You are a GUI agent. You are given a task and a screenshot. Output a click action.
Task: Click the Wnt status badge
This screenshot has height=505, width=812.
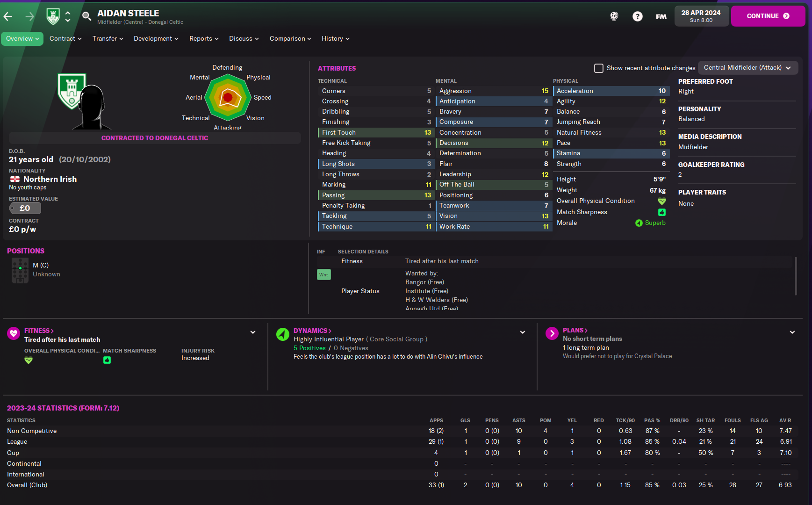[x=323, y=274]
